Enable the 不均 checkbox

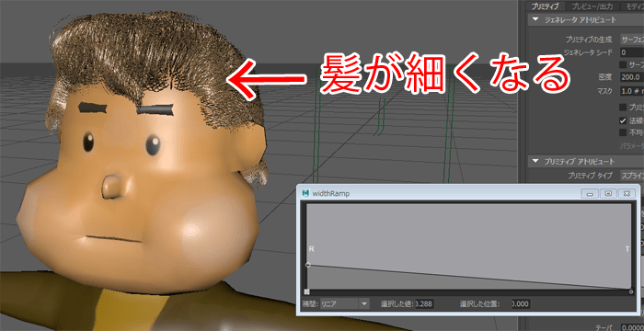point(623,132)
